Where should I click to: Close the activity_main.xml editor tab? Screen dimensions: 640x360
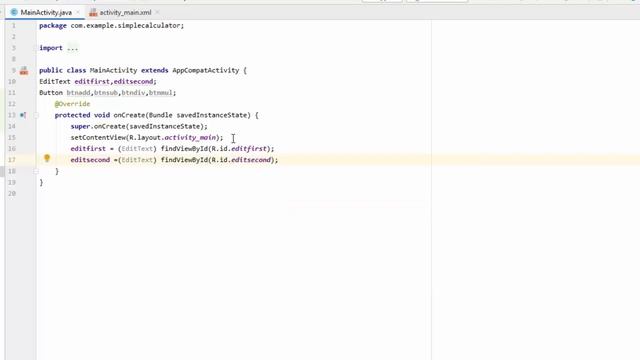pyautogui.click(x=157, y=13)
